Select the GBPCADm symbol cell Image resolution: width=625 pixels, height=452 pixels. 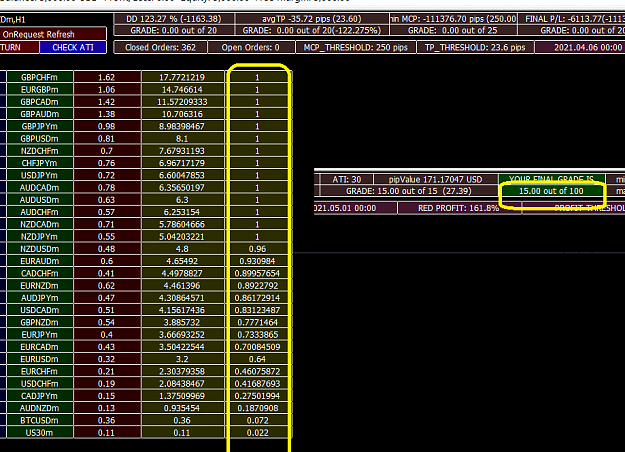click(40, 102)
